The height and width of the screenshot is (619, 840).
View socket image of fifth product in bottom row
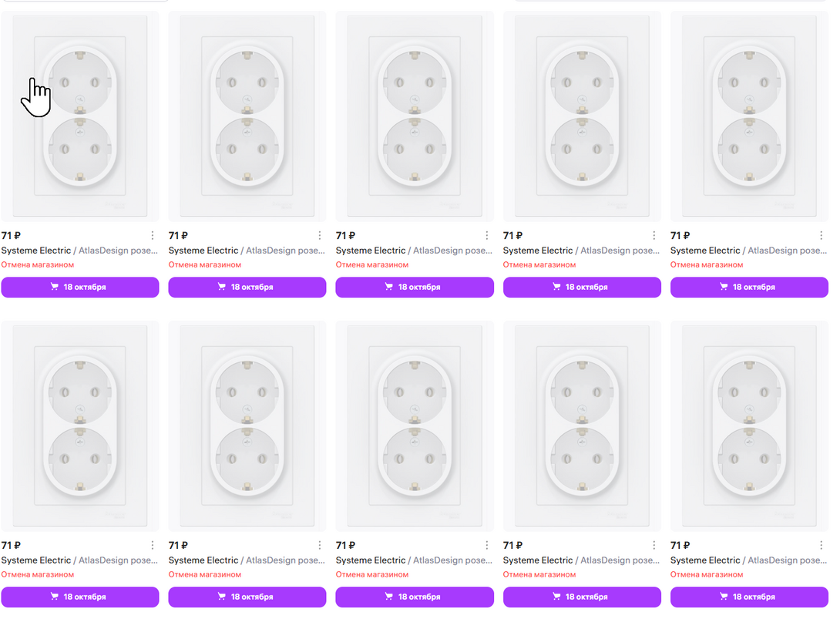click(749, 426)
